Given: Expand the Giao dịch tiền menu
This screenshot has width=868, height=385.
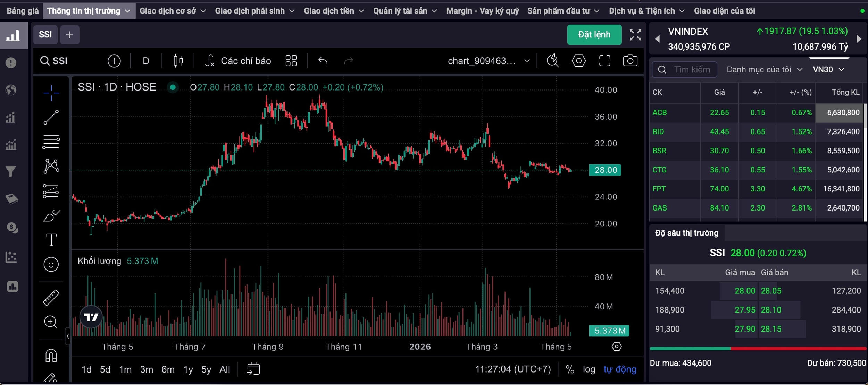Looking at the screenshot, I should click(334, 11).
